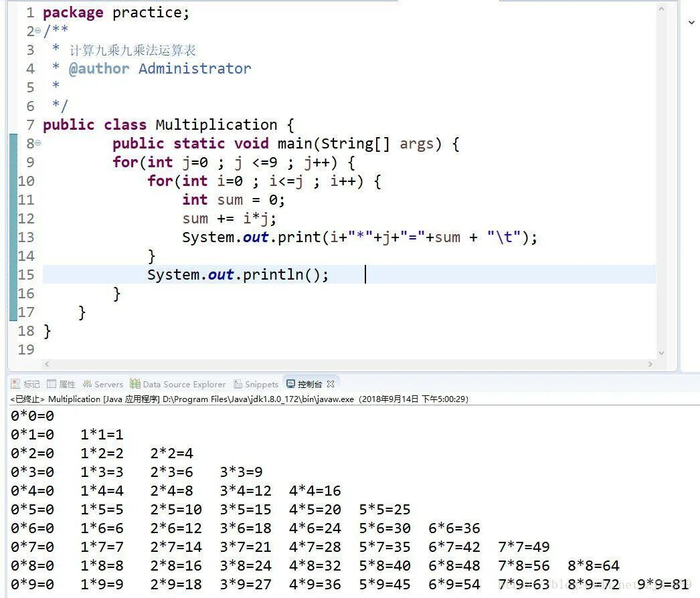
Task: Click console output '0*9=0'
Action: point(33,585)
